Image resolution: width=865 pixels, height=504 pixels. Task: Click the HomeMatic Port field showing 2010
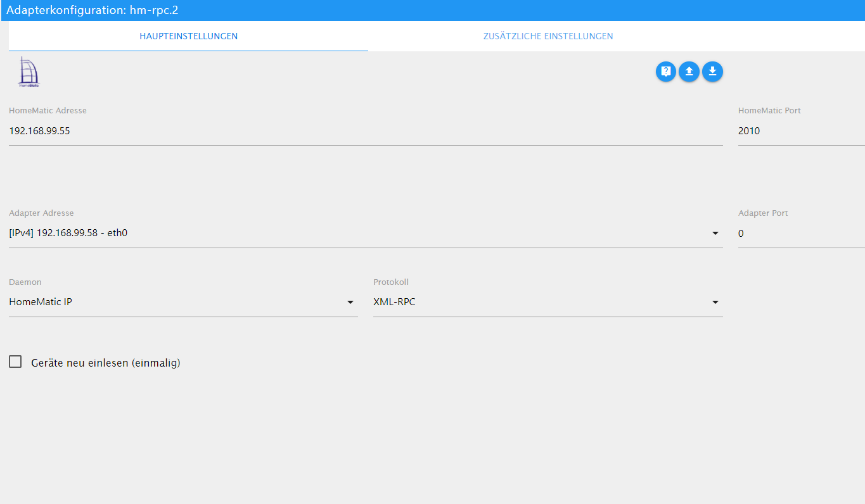pyautogui.click(x=802, y=131)
